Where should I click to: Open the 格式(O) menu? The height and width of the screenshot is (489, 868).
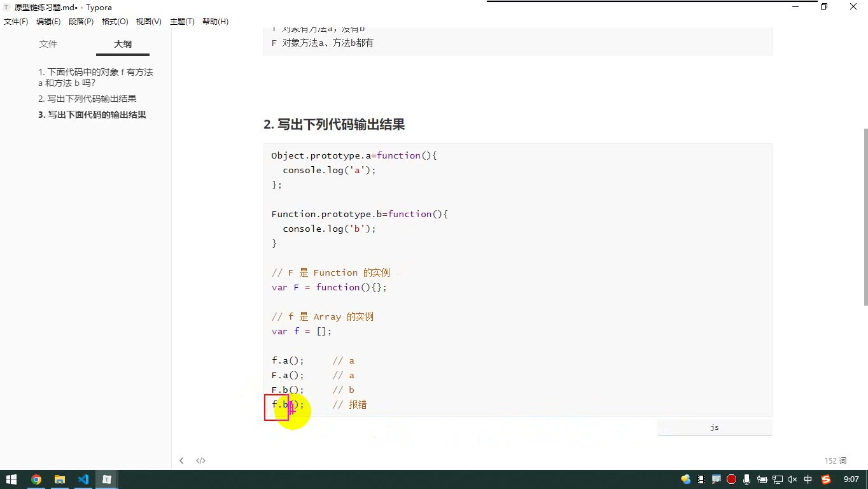tap(115, 22)
